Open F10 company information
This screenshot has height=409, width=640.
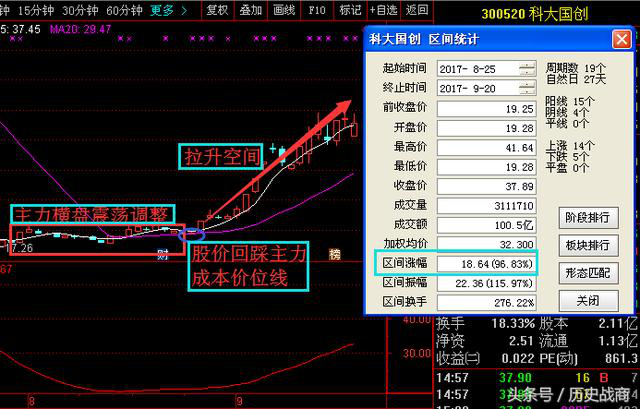pyautogui.click(x=317, y=10)
